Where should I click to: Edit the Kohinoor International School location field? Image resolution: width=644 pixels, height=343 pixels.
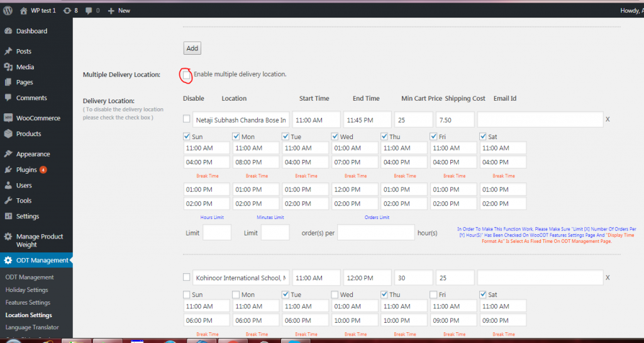[241, 278]
